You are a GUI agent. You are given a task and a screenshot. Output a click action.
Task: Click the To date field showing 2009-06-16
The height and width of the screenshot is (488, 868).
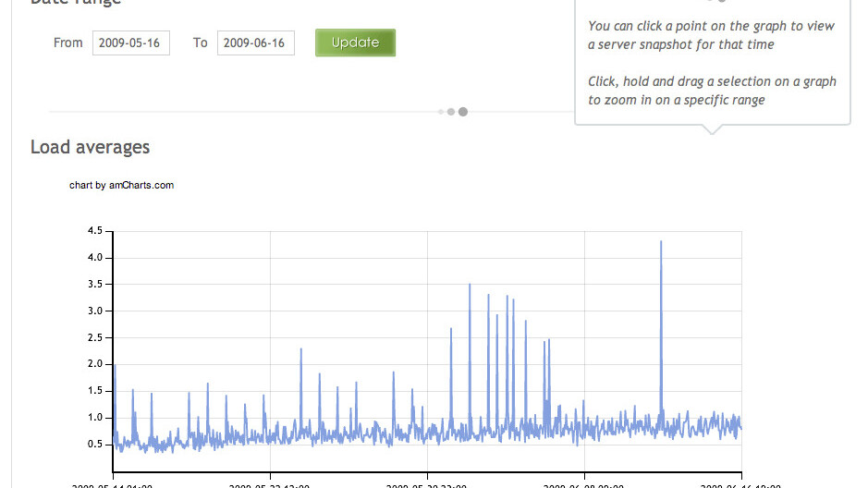[255, 43]
